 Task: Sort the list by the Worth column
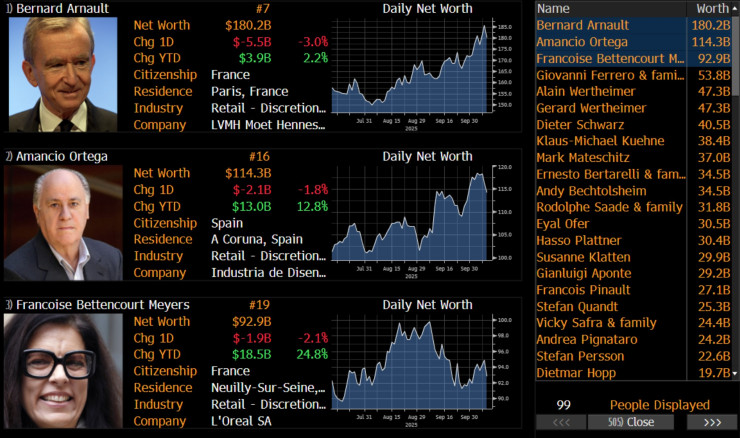coord(711,8)
